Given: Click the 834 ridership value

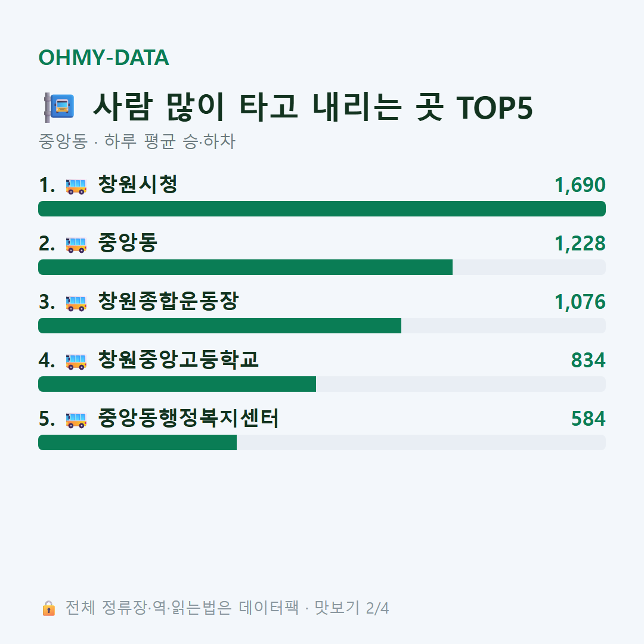Looking at the screenshot, I should [588, 360].
